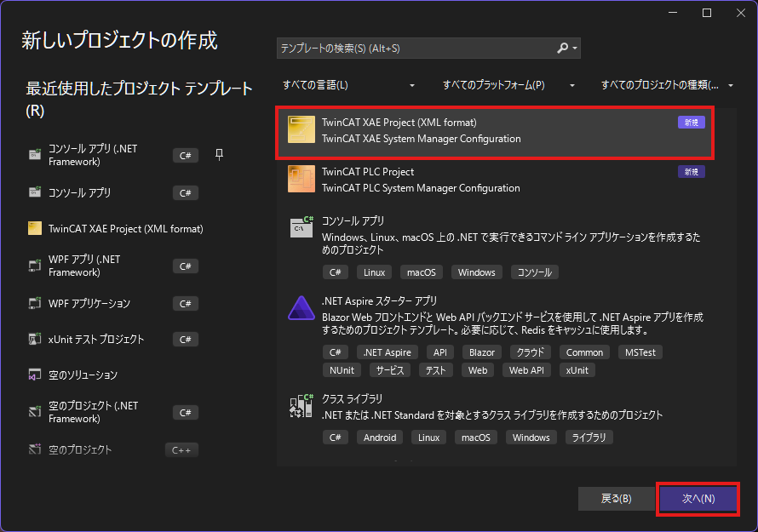Click the pin icon beside recent console app
This screenshot has height=532, width=758.
[x=219, y=154]
